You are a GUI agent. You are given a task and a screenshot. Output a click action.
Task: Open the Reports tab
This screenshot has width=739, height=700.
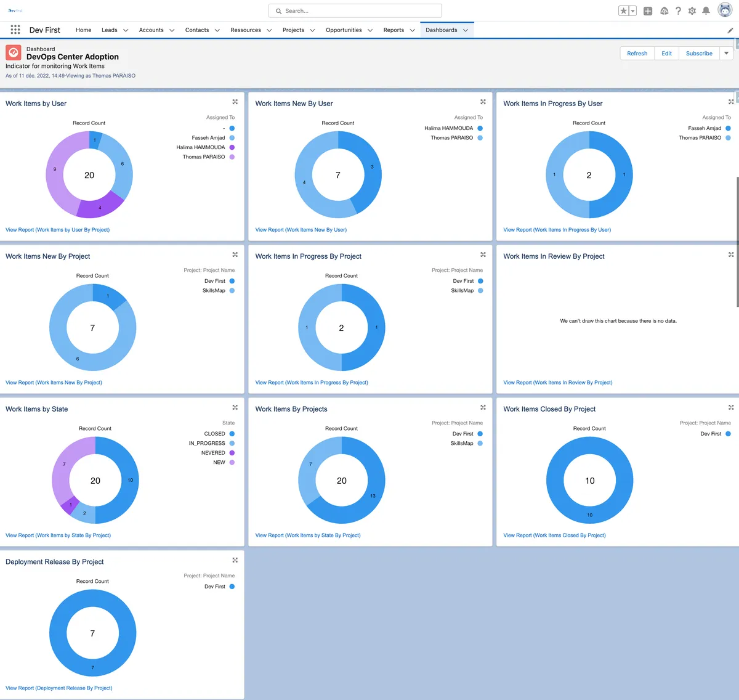(x=394, y=30)
